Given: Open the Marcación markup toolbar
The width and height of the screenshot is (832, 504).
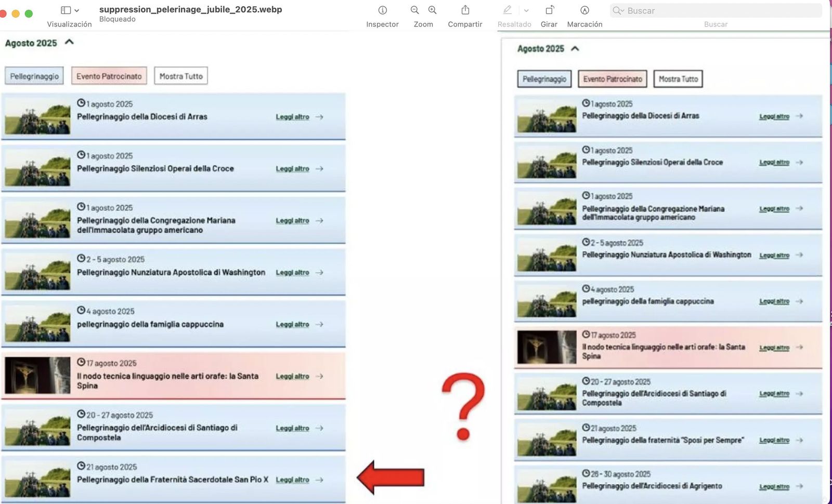Looking at the screenshot, I should tap(584, 10).
